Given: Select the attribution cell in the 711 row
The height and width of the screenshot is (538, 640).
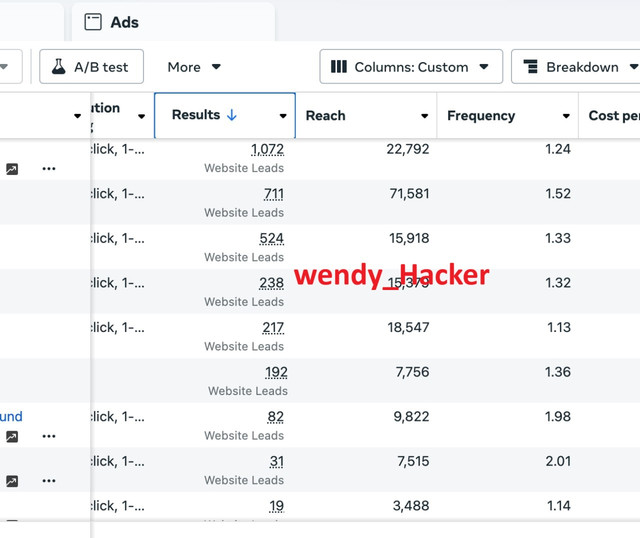Looking at the screenshot, I should [x=118, y=193].
